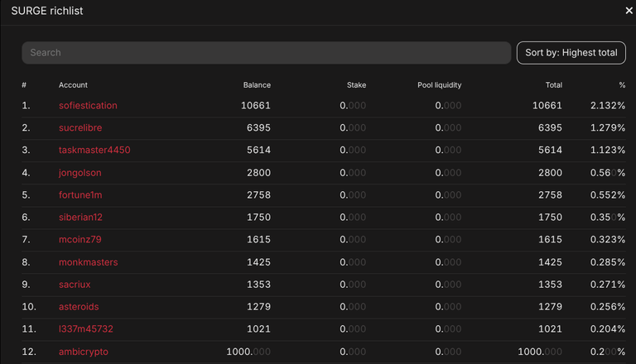Viewport: 636px width, 364px height.
Task: Select ambicrypto's balance of 1000.000
Action: click(x=248, y=352)
